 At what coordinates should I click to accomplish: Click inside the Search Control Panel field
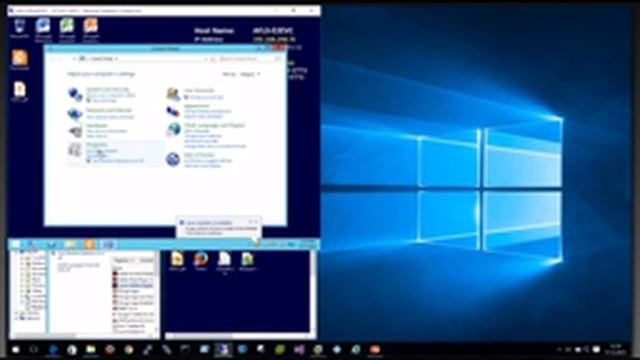[x=250, y=59]
